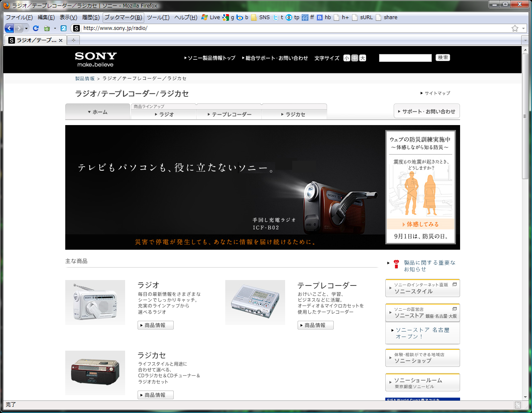Open the ソニーショールーム button
532x413 pixels.
[423, 383]
